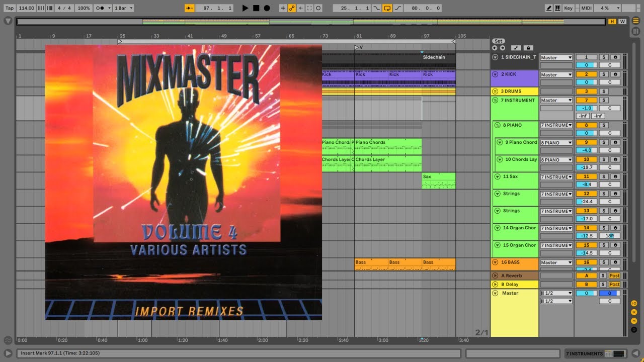Toggle Post button on A Reverb return
The width and height of the screenshot is (644, 362).
[x=614, y=276]
